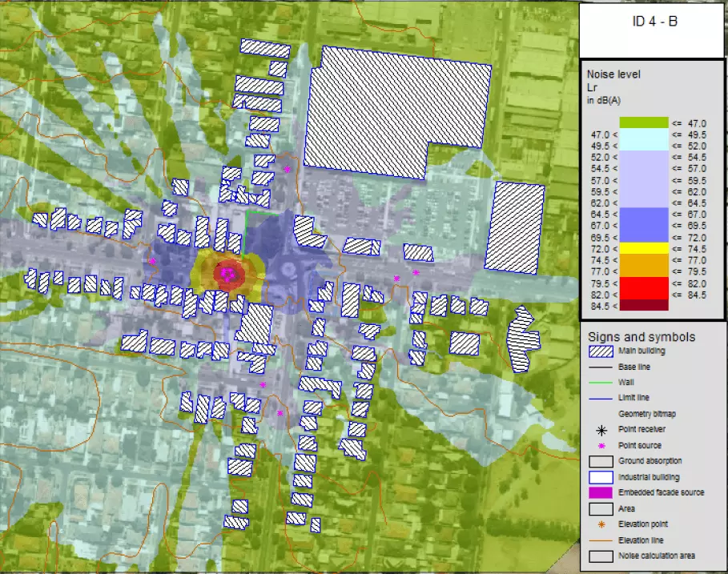728x574 pixels.
Task: Pick the green swatch for <= 47.0 dB
Action: coord(642,122)
